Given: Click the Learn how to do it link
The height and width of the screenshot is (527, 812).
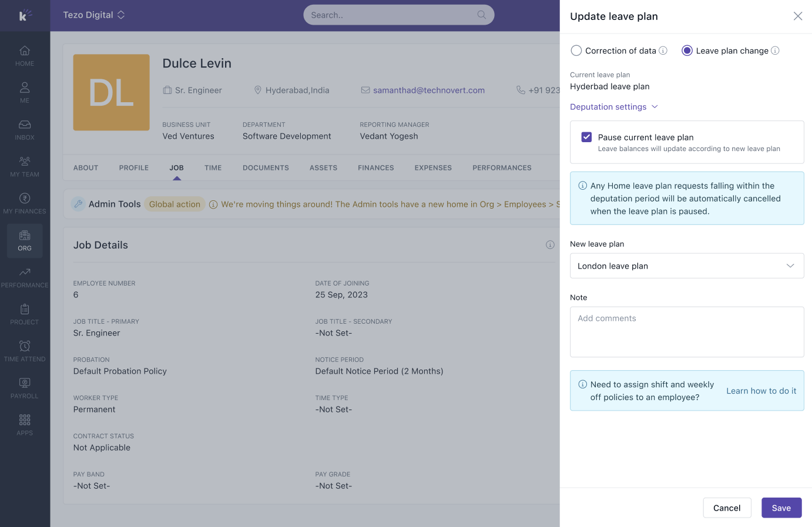Looking at the screenshot, I should pyautogui.click(x=761, y=391).
